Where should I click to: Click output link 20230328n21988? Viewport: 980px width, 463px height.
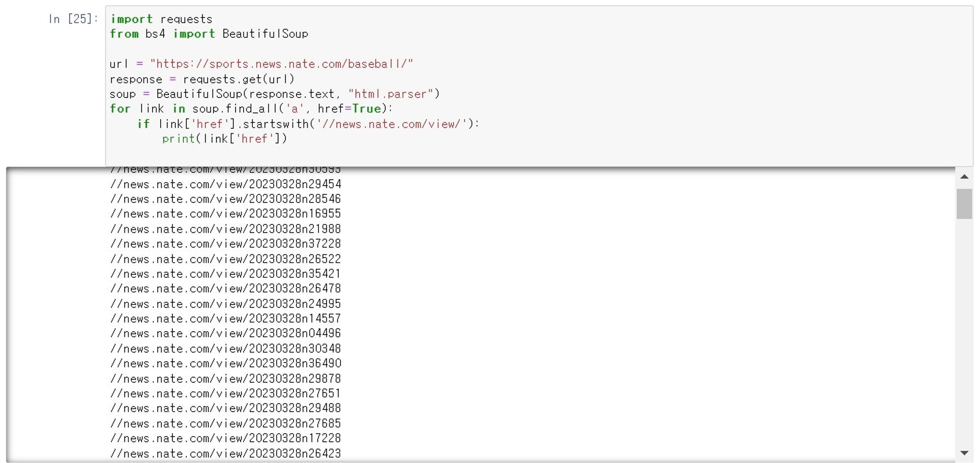point(226,229)
